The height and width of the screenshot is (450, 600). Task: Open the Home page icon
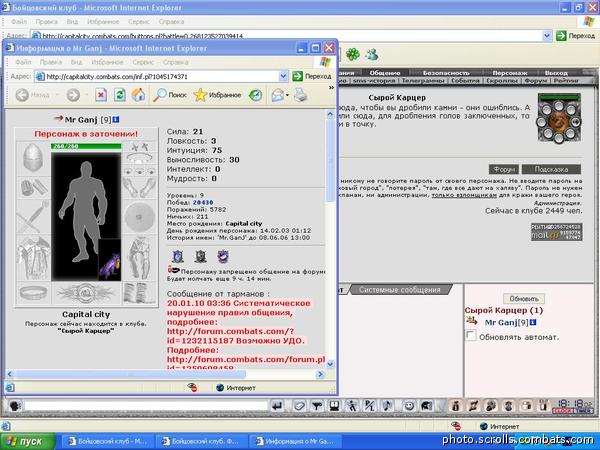tap(139, 95)
